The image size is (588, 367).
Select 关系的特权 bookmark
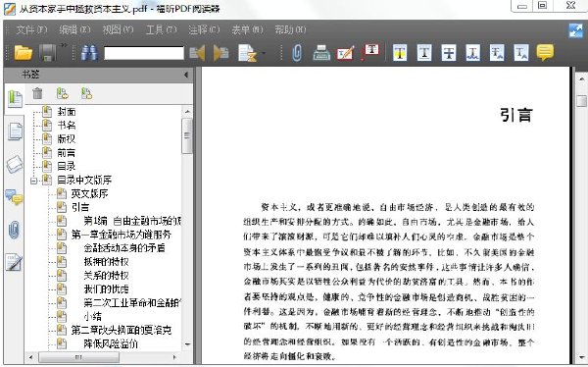pos(106,276)
